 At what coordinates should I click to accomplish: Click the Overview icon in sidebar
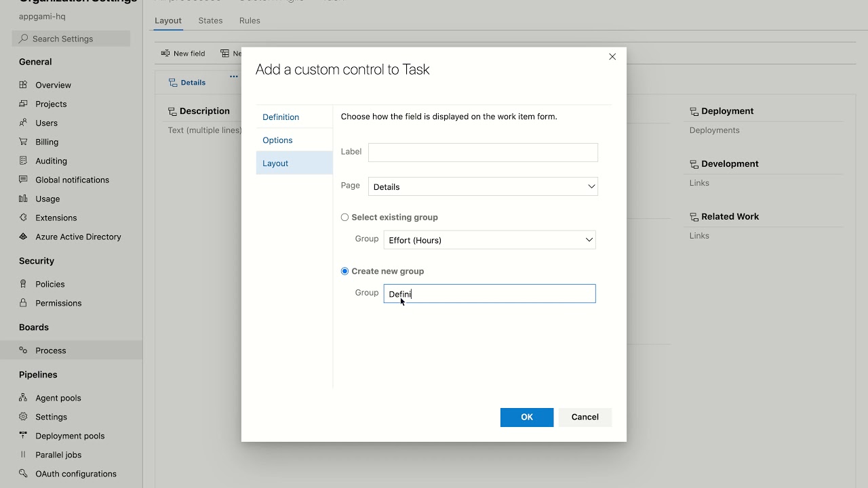point(23,85)
